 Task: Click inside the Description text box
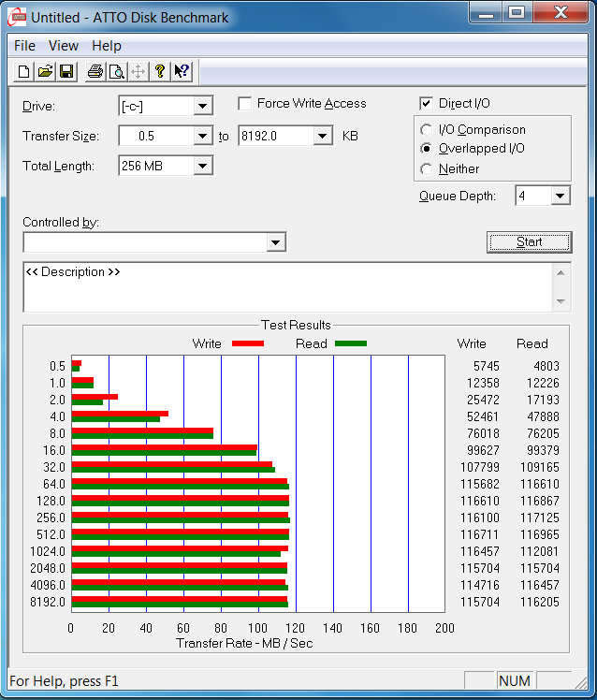[x=281, y=286]
